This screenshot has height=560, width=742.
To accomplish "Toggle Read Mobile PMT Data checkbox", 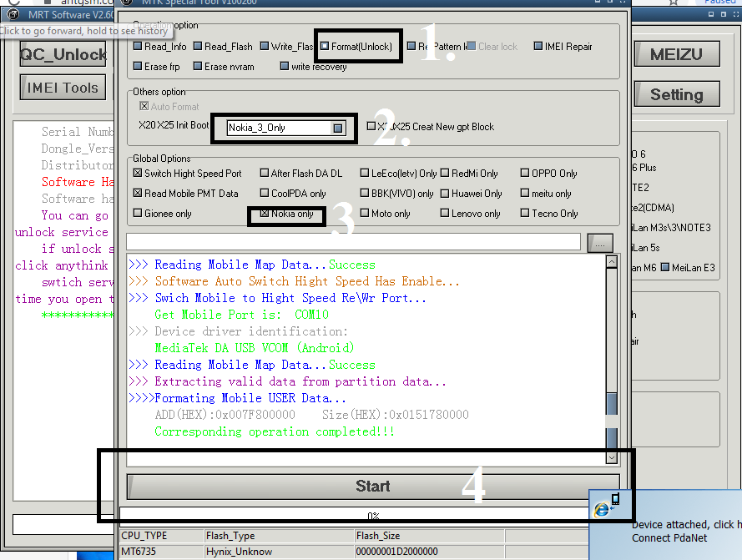I will click(x=138, y=193).
